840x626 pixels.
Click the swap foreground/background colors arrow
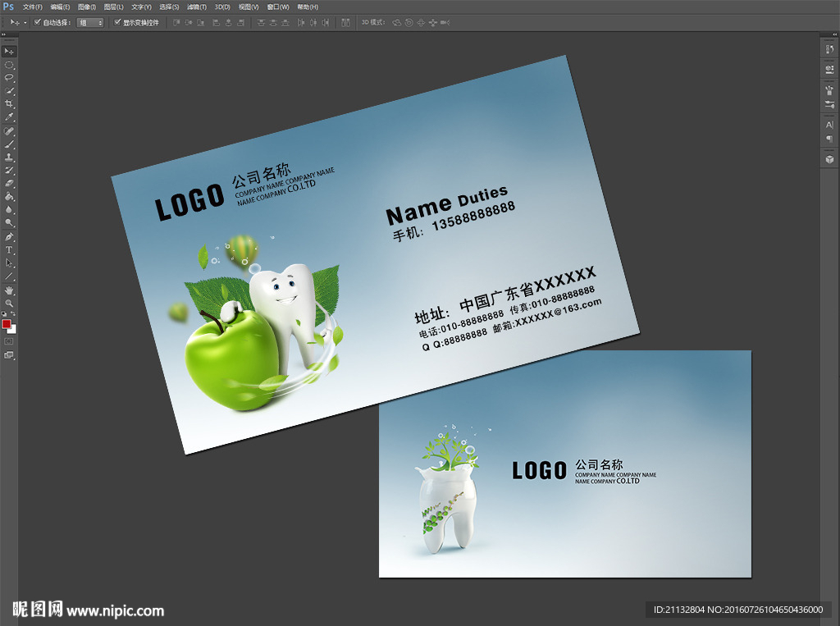point(13,314)
